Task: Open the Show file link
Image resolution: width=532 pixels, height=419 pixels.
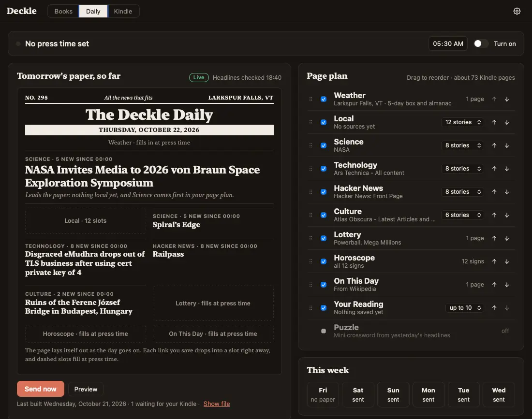Action: (x=217, y=404)
